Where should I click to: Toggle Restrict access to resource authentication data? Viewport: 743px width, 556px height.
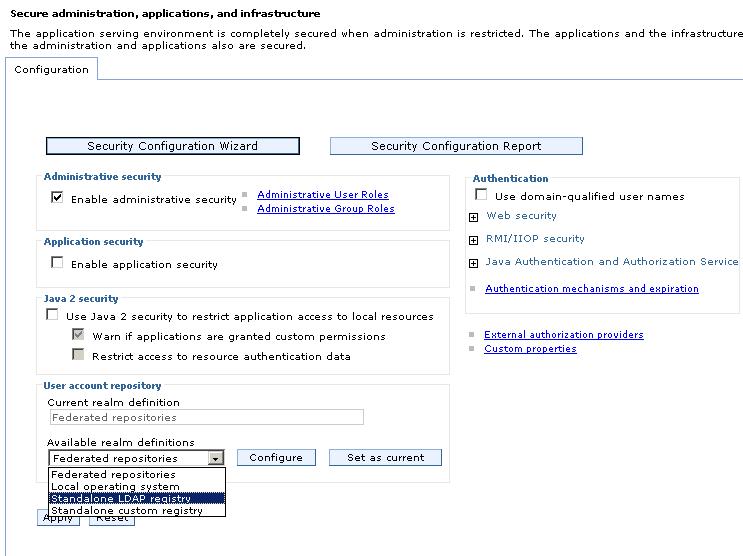(x=78, y=354)
